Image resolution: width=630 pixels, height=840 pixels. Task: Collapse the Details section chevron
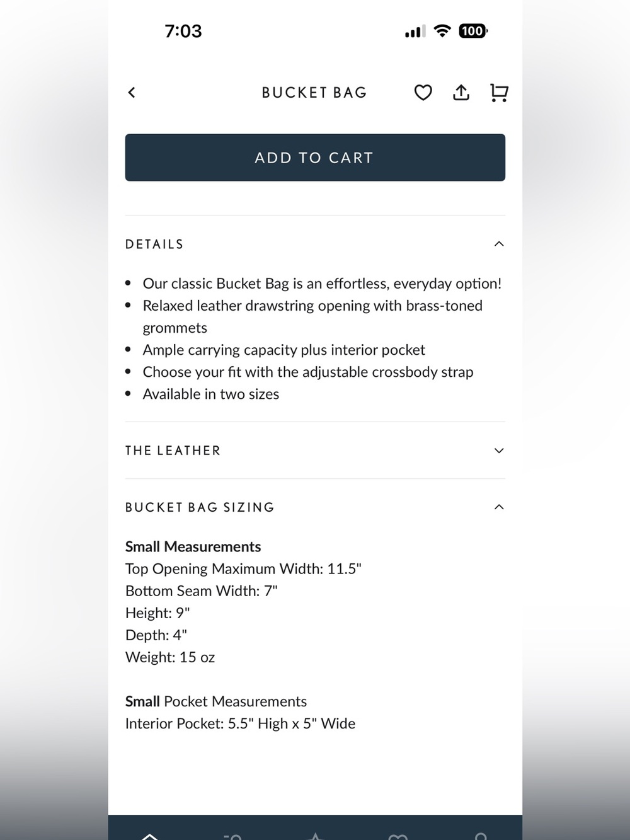[499, 244]
